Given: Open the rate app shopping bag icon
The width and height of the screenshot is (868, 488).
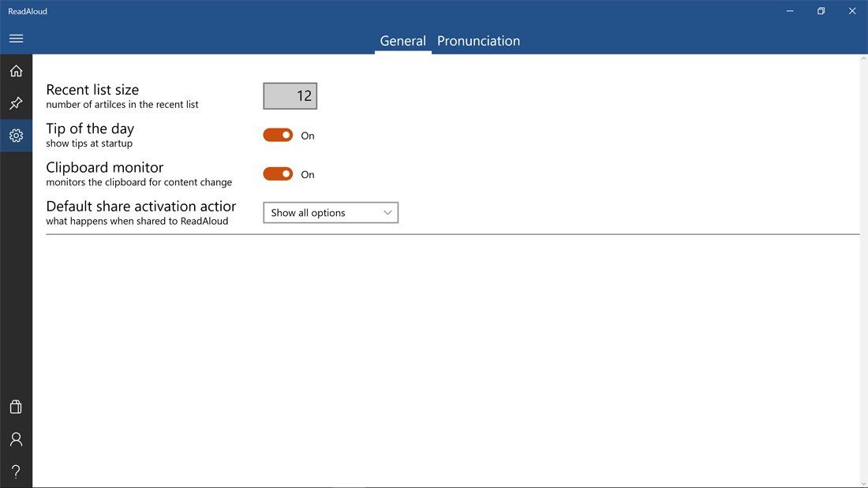Looking at the screenshot, I should 16,406.
